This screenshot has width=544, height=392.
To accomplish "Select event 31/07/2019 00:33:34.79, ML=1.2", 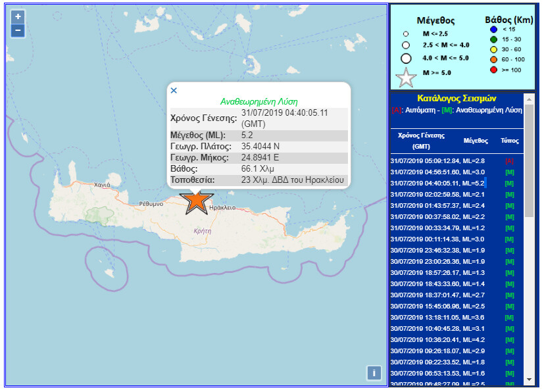I will click(437, 228).
